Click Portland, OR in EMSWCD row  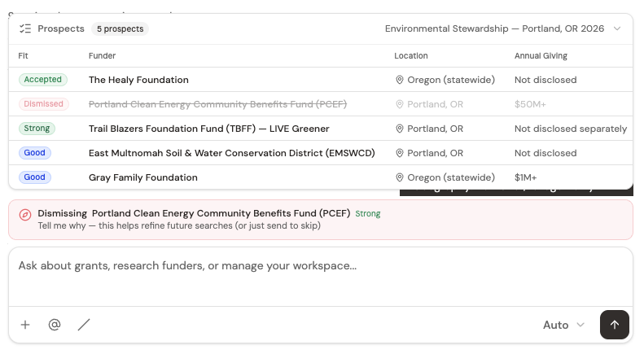435,153
